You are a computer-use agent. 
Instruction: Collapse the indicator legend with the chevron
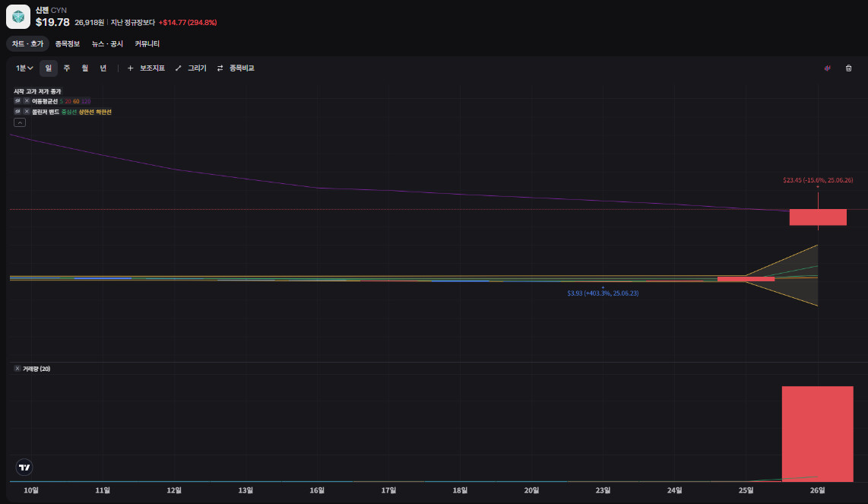(20, 122)
